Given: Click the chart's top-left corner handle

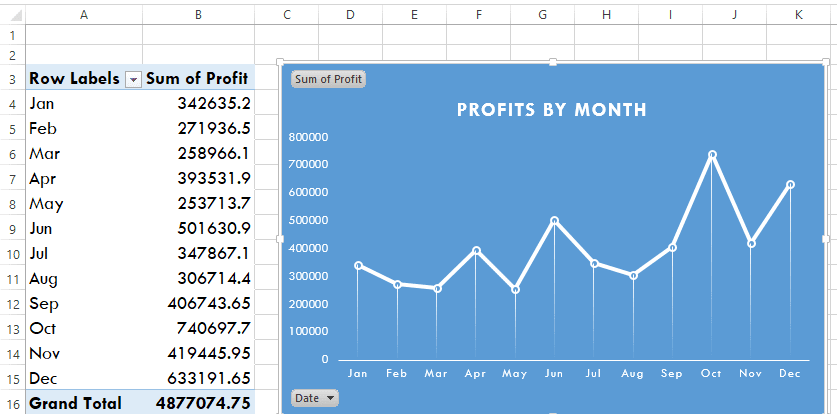Looking at the screenshot, I should point(280,63).
